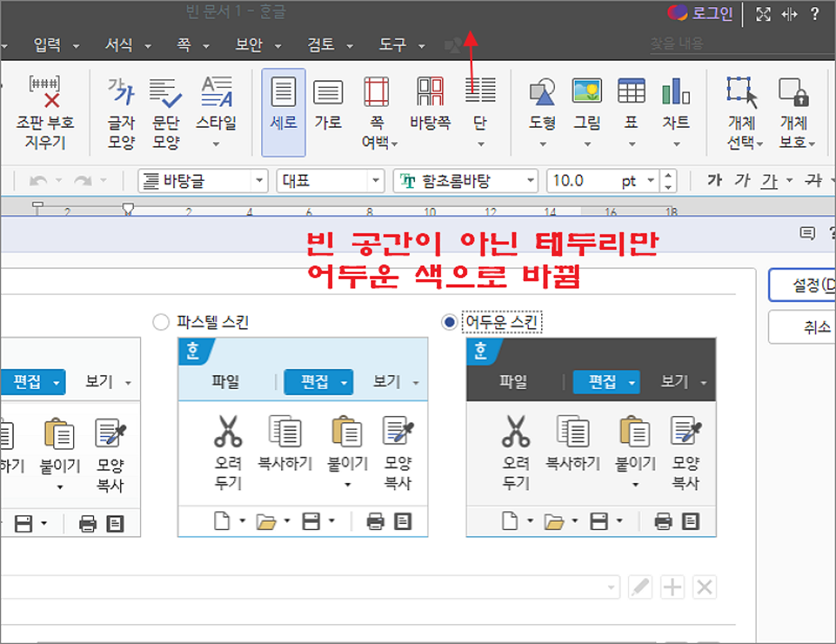Image resolution: width=836 pixels, height=644 pixels.
Task: Expand the underline style dropdown arrow
Action: [x=789, y=181]
